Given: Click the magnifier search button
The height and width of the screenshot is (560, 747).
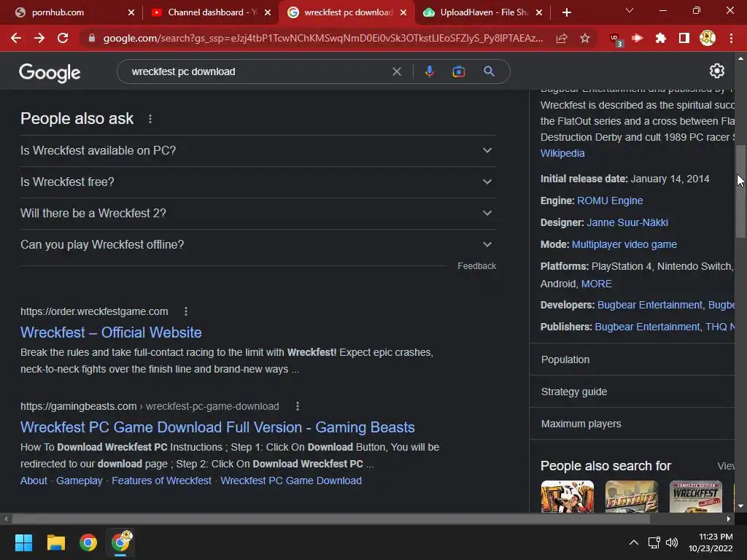Looking at the screenshot, I should tap(489, 71).
